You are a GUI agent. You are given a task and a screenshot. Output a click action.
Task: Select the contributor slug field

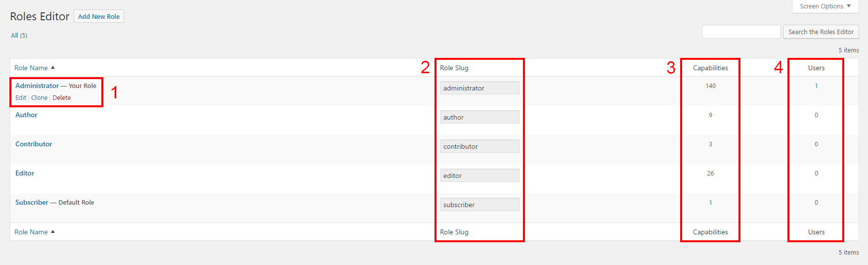click(479, 146)
